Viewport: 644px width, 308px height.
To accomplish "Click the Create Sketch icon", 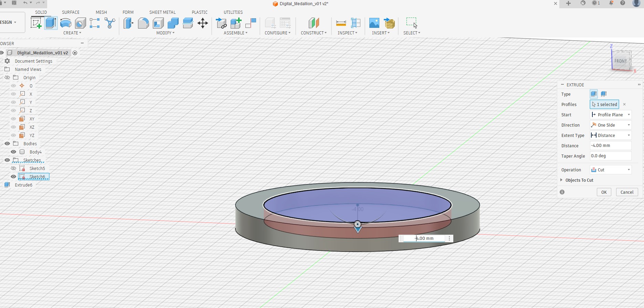I will pyautogui.click(x=36, y=23).
